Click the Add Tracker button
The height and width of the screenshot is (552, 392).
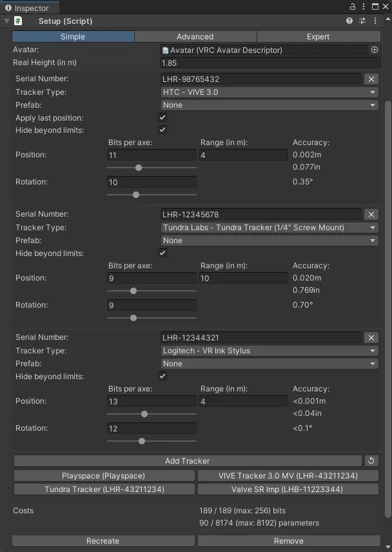(x=188, y=460)
